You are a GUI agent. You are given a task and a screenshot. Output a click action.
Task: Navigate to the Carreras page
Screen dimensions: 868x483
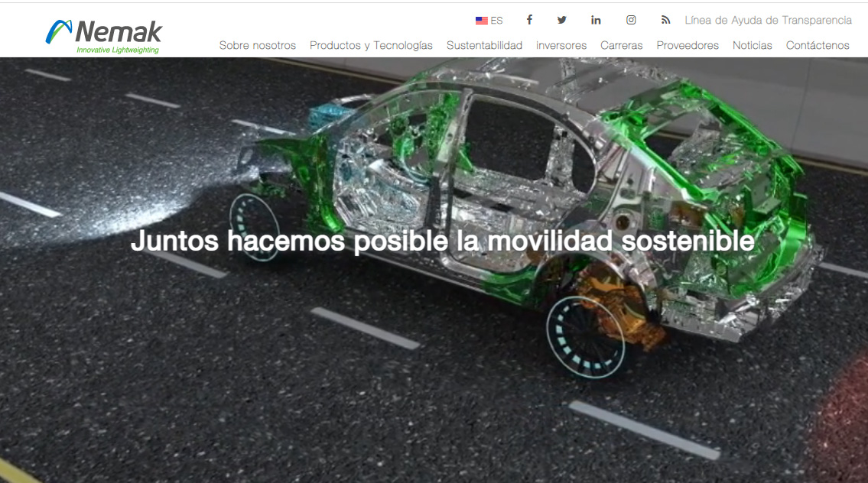click(622, 45)
